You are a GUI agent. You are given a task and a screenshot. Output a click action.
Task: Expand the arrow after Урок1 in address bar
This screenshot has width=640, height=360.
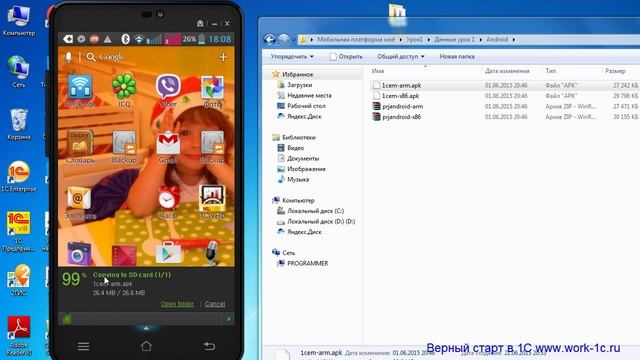(429, 40)
